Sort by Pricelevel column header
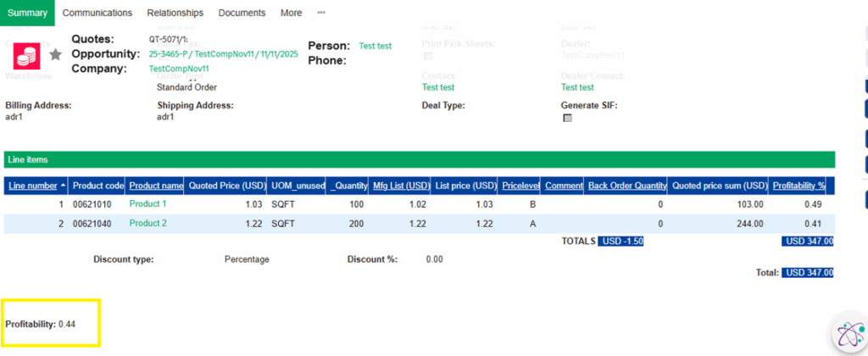Screen dimensions: 868x356 click(520, 186)
